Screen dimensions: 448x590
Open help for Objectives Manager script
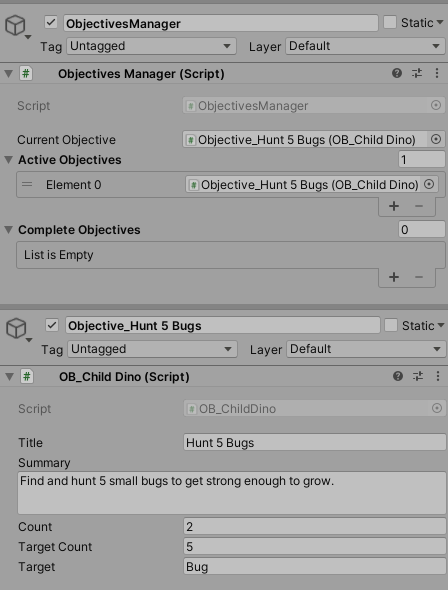click(396, 73)
